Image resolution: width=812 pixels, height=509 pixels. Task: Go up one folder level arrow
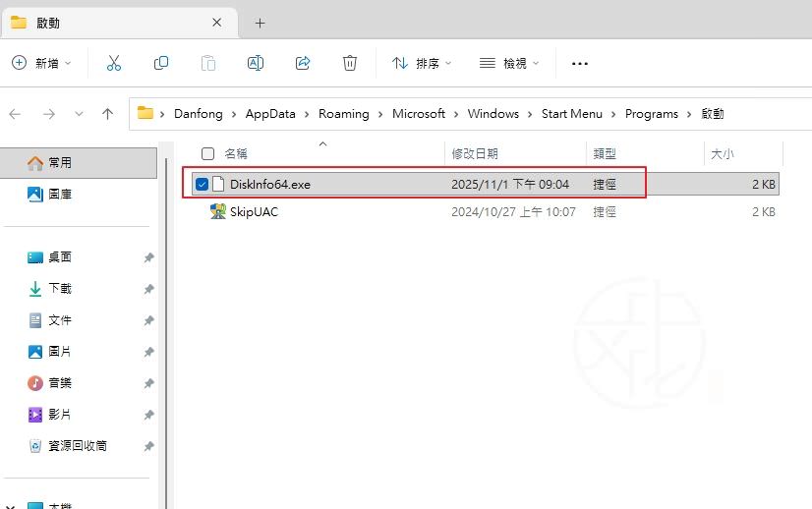(107, 114)
